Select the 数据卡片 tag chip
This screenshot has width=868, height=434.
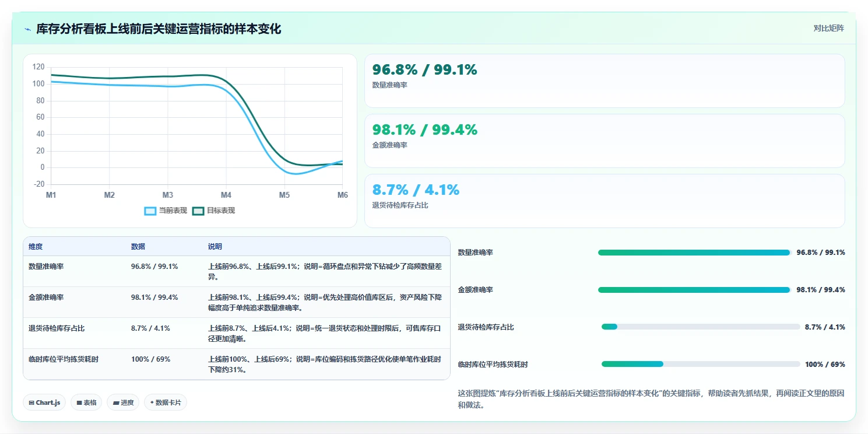point(166,402)
